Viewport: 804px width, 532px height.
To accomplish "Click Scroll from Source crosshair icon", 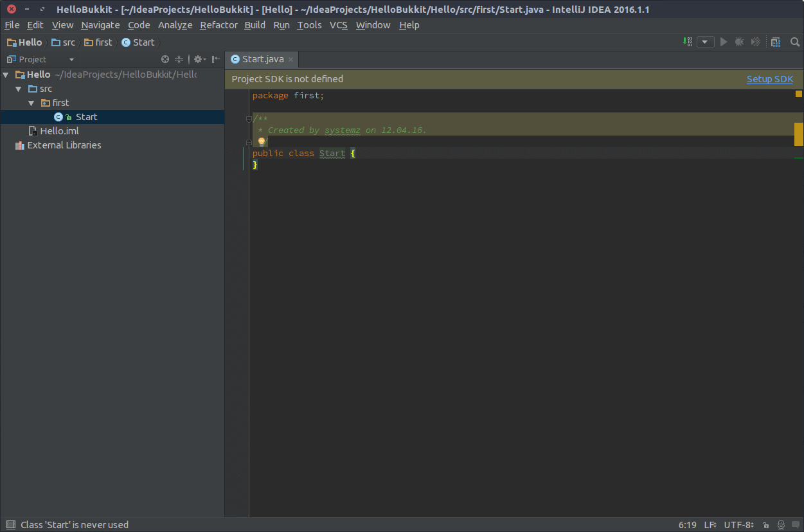I will click(165, 59).
